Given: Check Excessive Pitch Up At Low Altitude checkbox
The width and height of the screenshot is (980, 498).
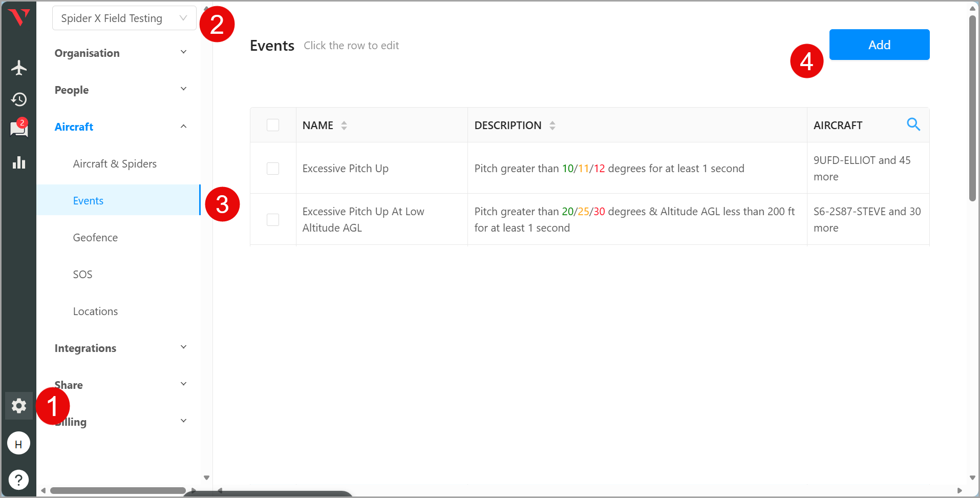Looking at the screenshot, I should click(x=273, y=220).
